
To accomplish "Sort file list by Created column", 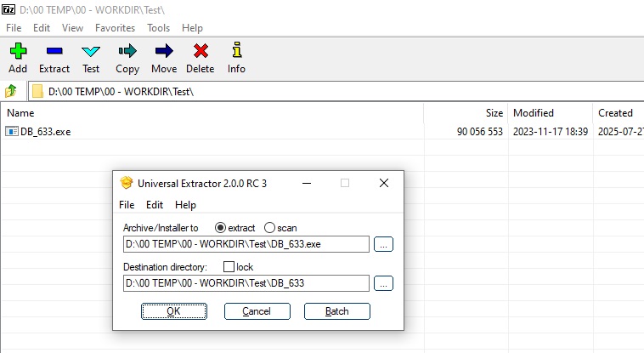I will tap(619, 113).
